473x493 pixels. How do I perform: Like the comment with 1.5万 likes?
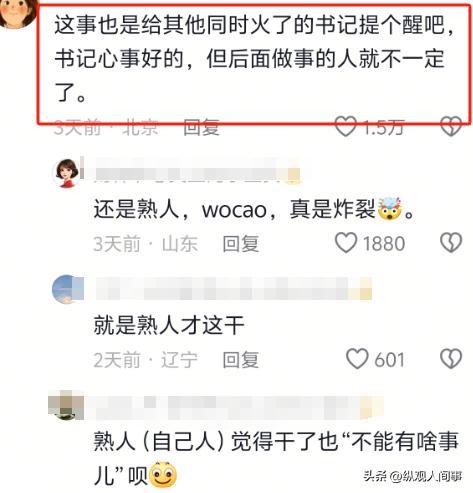click(345, 127)
